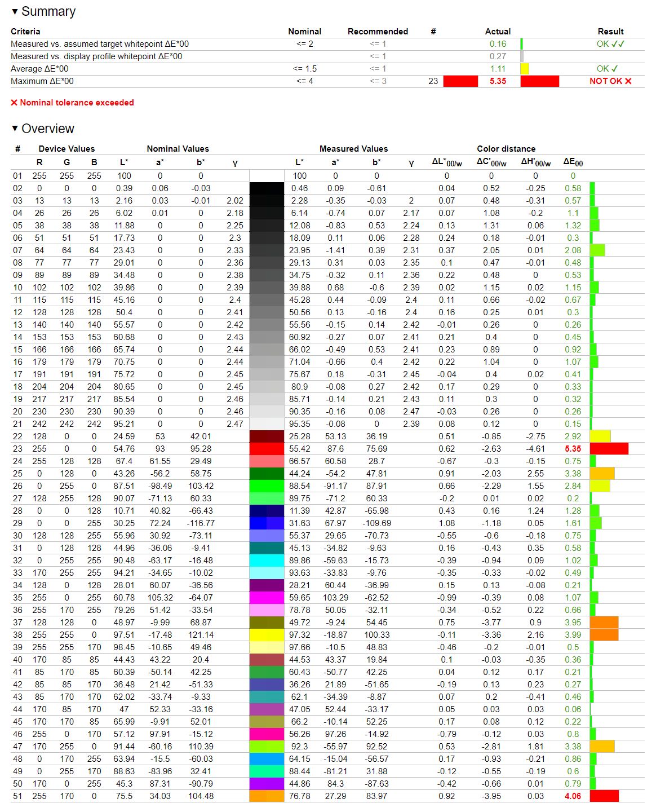Screen dimensions: 665x812
Task: Click the 'Actual' column header
Action: 498,32
